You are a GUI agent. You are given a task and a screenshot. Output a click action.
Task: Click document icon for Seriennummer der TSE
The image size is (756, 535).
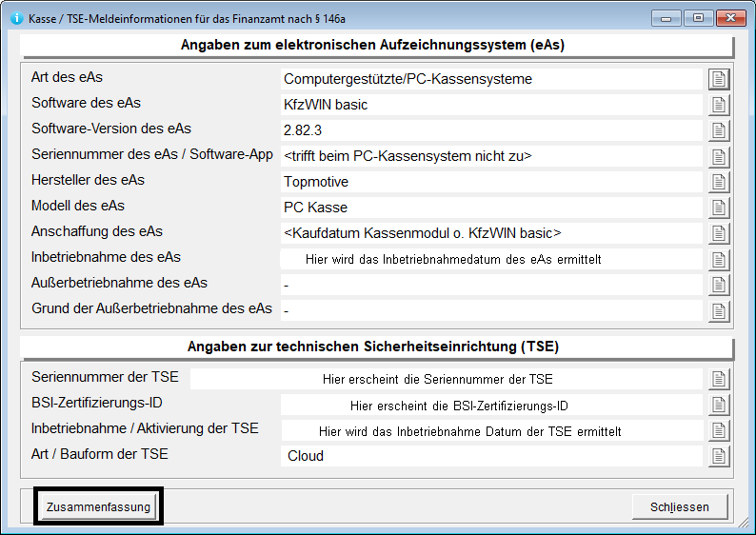pyautogui.click(x=719, y=379)
